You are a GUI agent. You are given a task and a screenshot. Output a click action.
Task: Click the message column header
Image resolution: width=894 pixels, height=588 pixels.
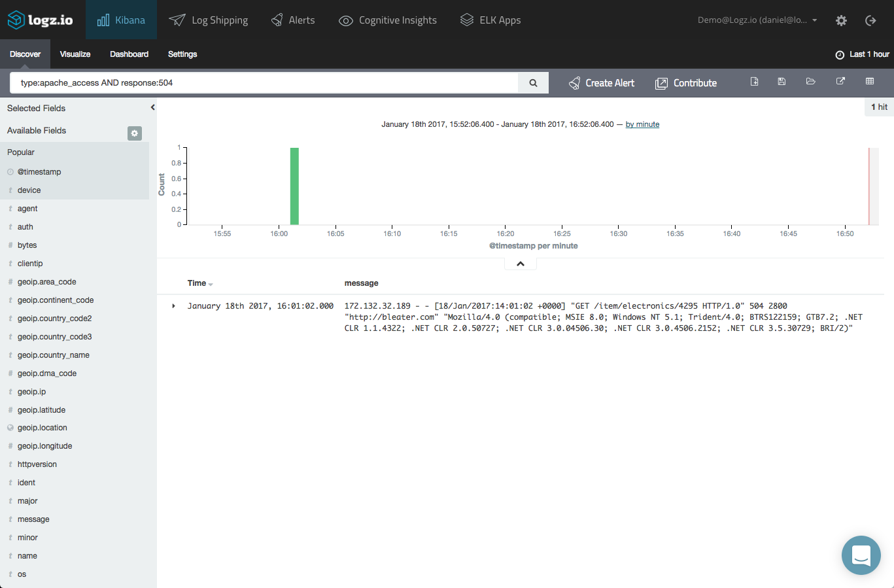tap(362, 283)
